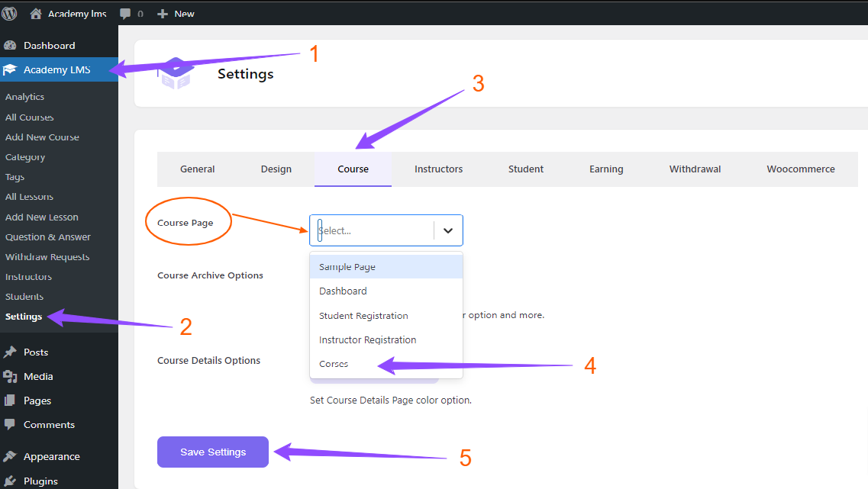The width and height of the screenshot is (868, 489).
Task: Click the Pages icon in sidebar
Action: (x=9, y=401)
